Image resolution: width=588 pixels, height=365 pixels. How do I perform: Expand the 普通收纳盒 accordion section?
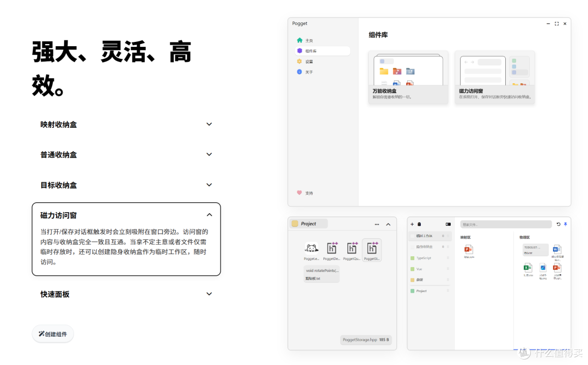pyautogui.click(x=126, y=155)
